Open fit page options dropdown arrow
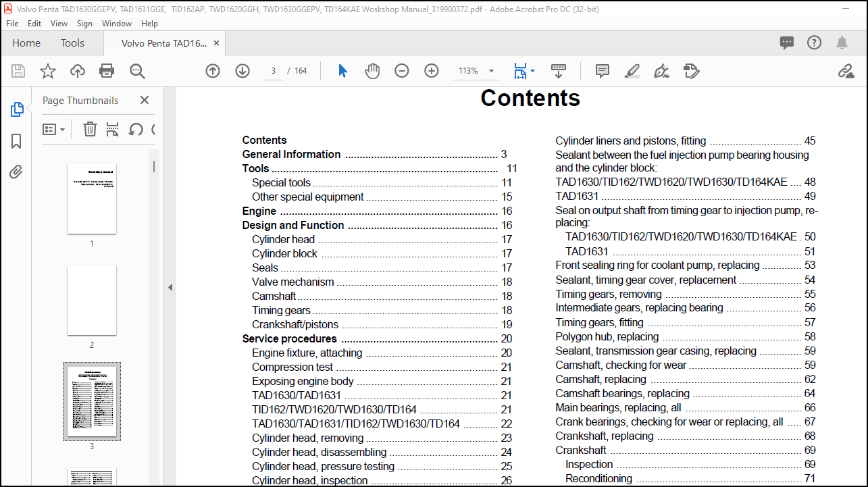Screen dimensions: 868x487 click(532, 71)
